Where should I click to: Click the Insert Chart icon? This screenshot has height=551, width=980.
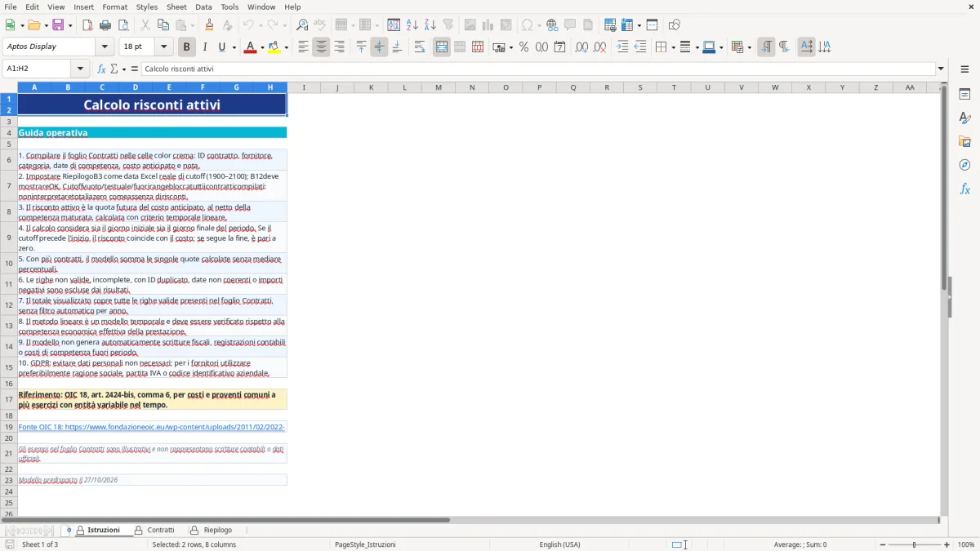click(488, 25)
